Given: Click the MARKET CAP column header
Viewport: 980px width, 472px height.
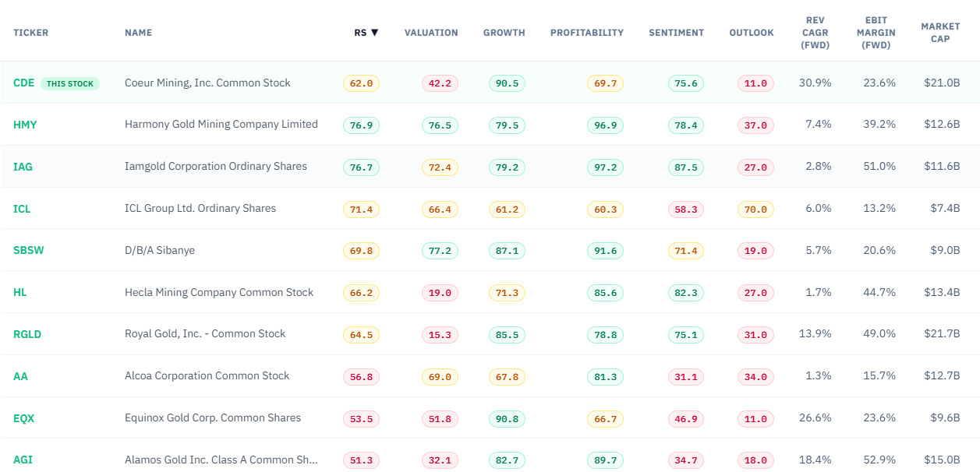Looking at the screenshot, I should tap(940, 33).
